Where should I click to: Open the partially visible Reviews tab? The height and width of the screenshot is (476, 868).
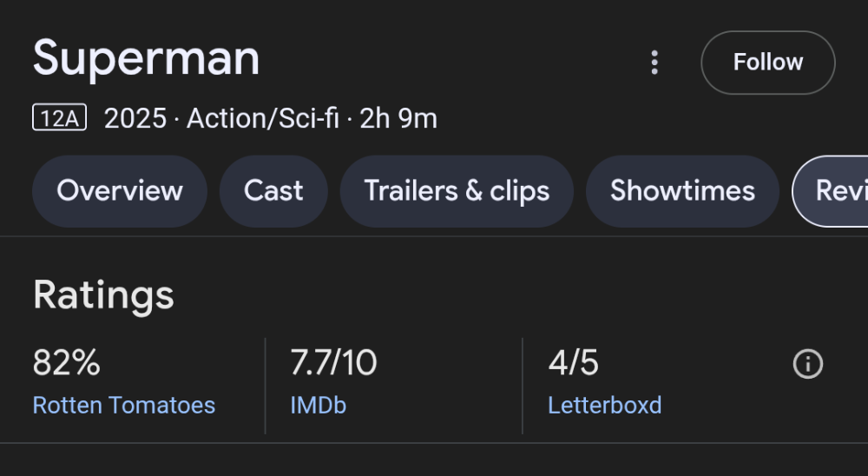point(831,190)
